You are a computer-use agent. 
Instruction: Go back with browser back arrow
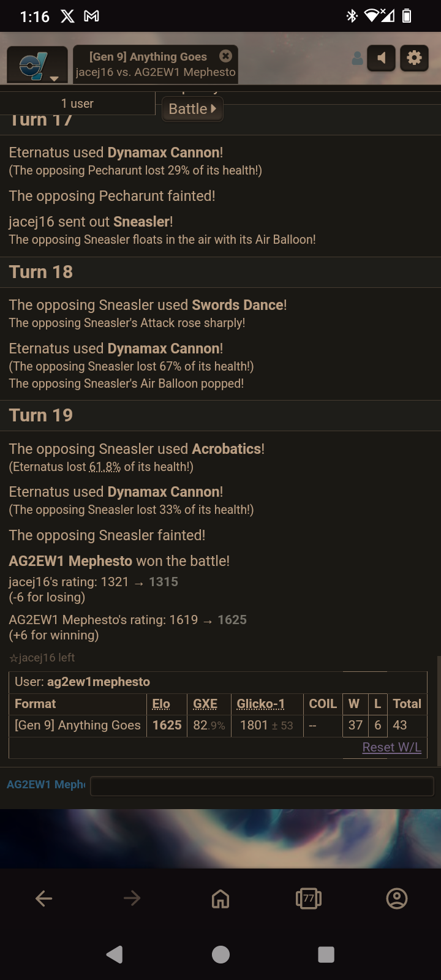pos(44,899)
